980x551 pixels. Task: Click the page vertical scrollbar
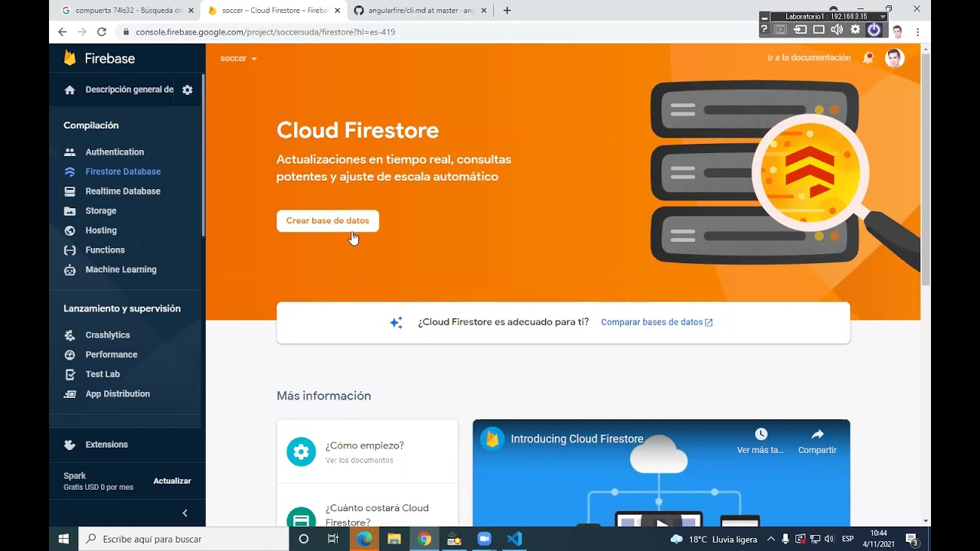(x=926, y=170)
